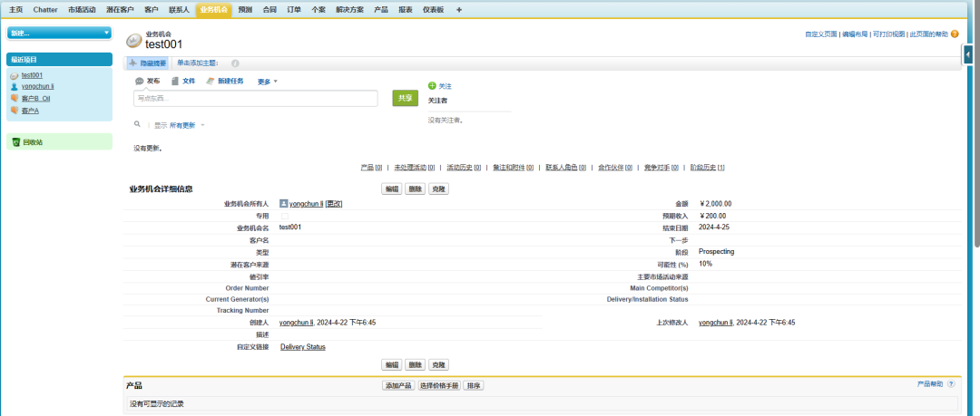Click the person icon beside yongchun li in 最近项目
980x416 pixels.
tap(15, 87)
